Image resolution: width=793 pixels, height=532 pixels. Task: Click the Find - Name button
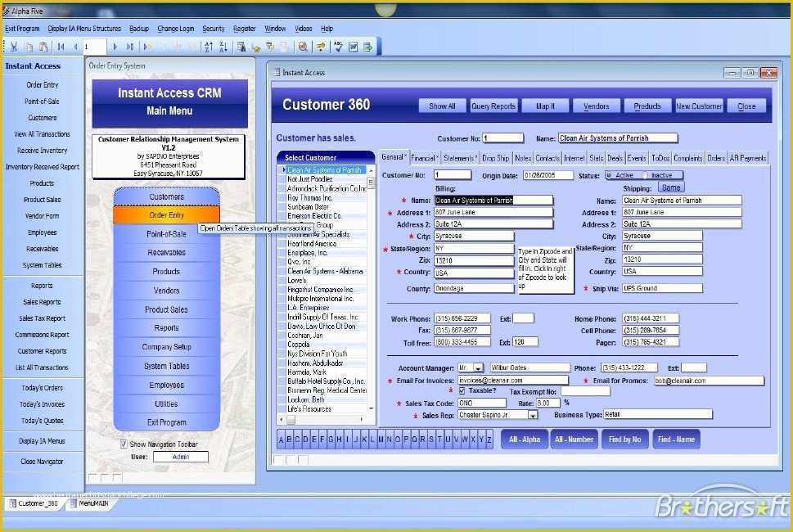pos(676,440)
